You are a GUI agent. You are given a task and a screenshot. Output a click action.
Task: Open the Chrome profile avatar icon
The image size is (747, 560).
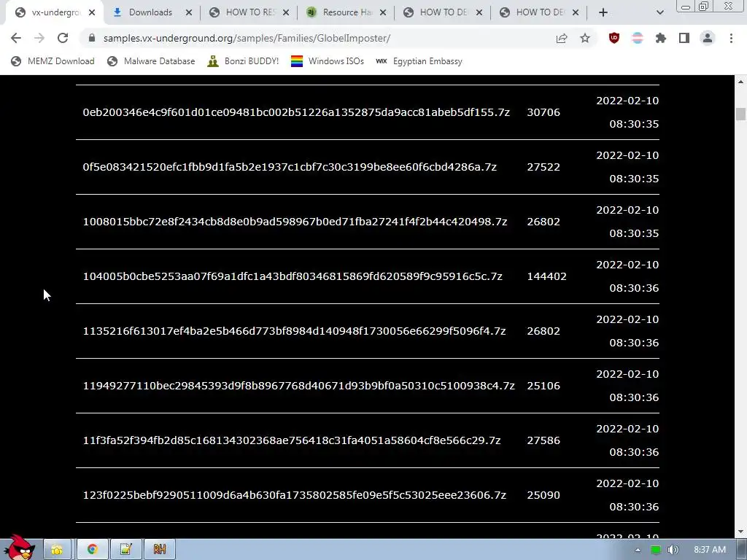(x=708, y=38)
